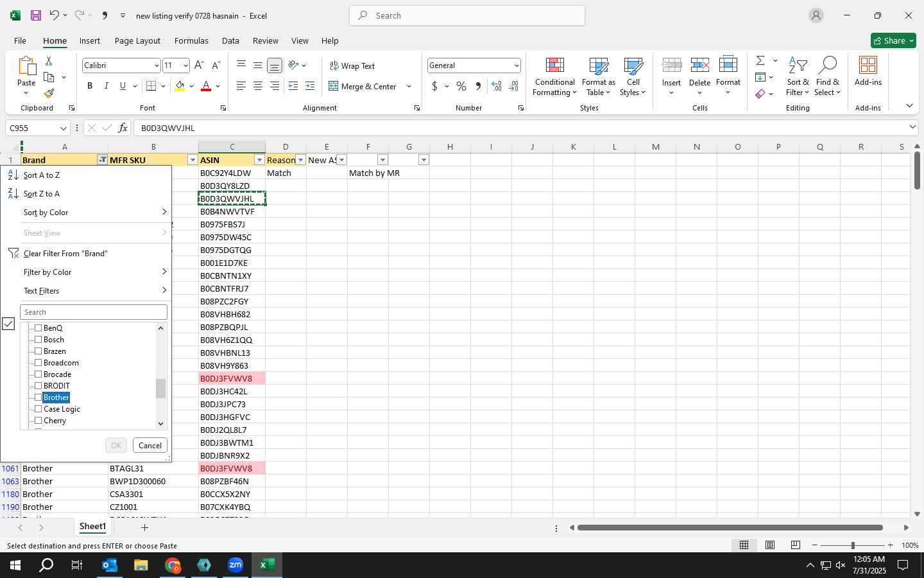Open the Insert ribbon tab
The width and height of the screenshot is (924, 578).
(x=90, y=40)
